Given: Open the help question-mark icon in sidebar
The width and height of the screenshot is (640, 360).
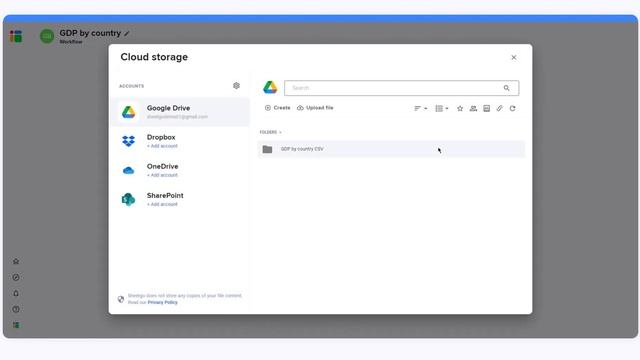Looking at the screenshot, I should pos(16,309).
